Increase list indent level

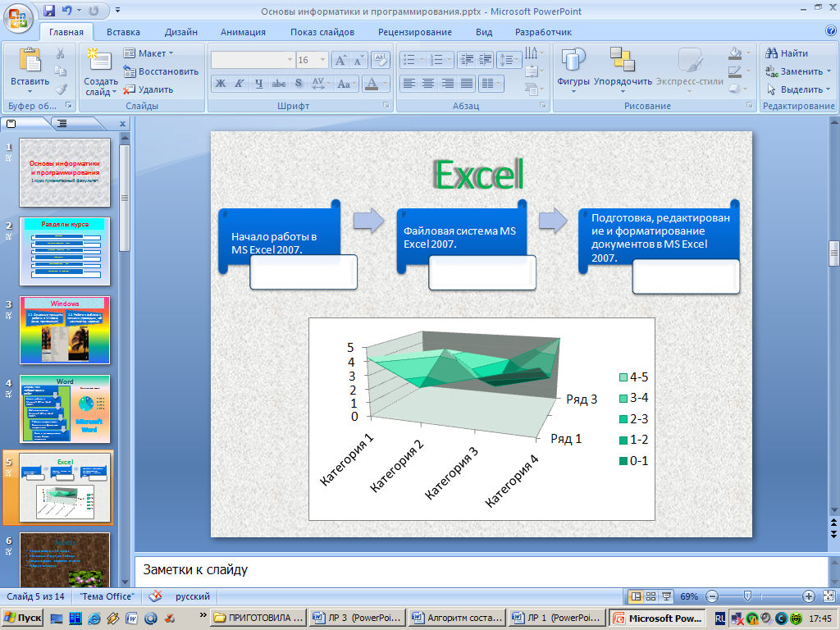[485, 60]
